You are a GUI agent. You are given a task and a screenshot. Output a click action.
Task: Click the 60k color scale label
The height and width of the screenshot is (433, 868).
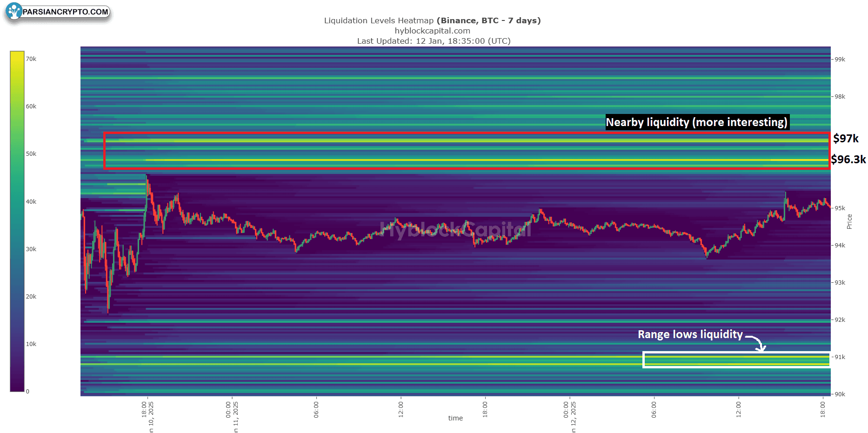[31, 107]
